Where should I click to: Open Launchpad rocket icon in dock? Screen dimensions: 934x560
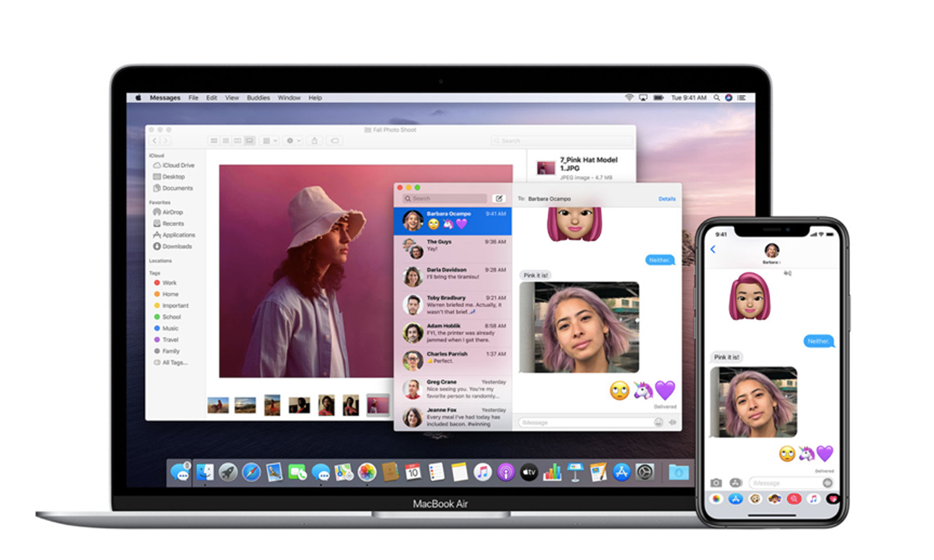228,471
